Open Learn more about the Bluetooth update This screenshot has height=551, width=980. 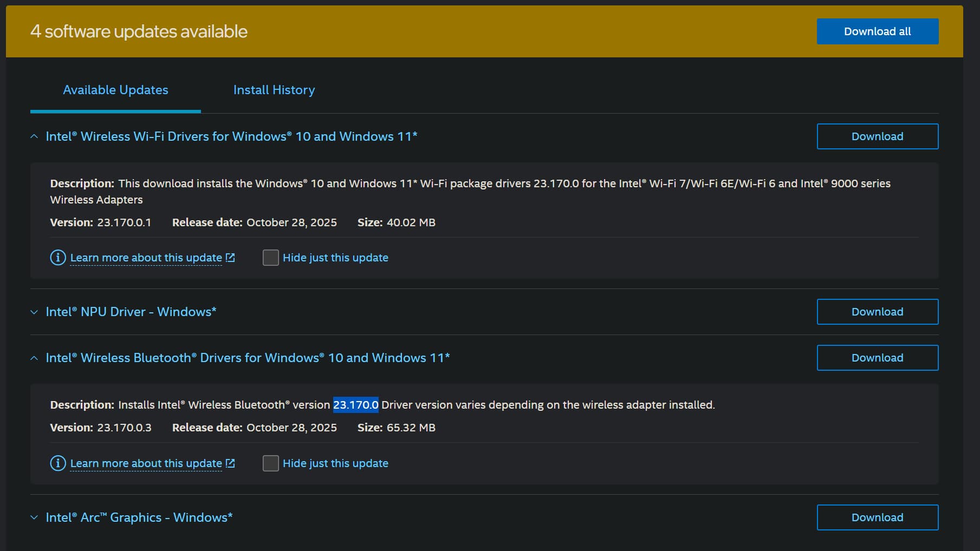[146, 463]
